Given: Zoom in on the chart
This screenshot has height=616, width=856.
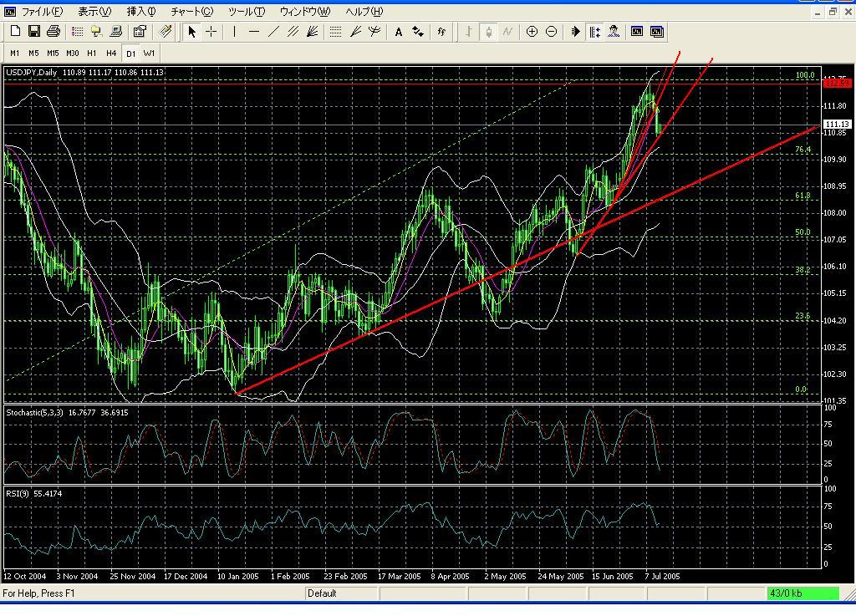Looking at the screenshot, I should click(532, 32).
